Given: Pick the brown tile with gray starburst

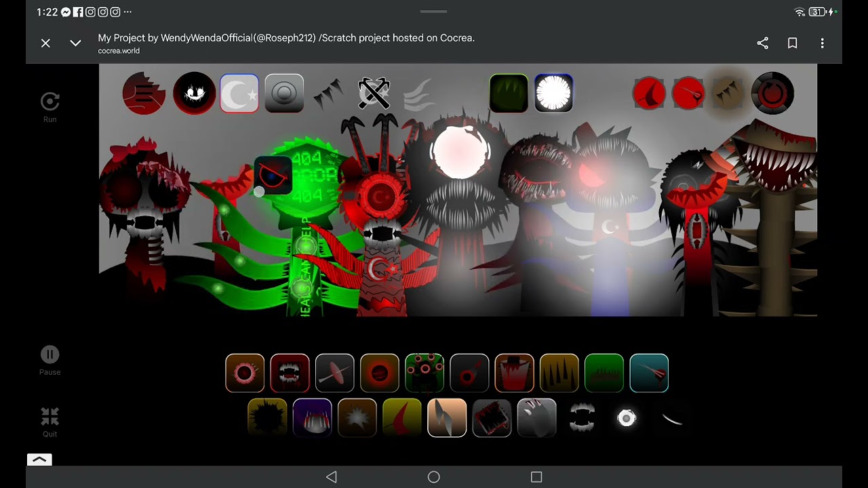Looking at the screenshot, I should tap(357, 418).
